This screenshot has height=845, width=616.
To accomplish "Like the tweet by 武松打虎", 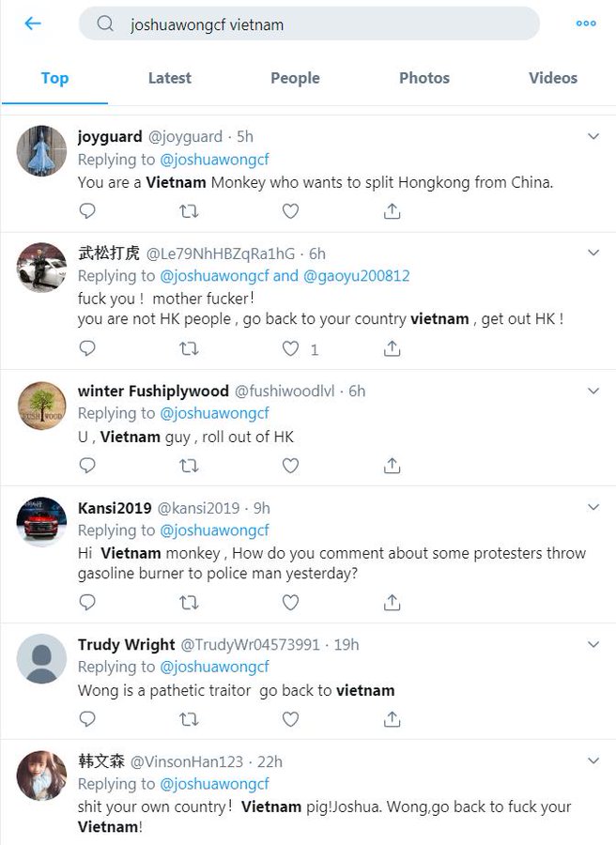I will click(291, 348).
